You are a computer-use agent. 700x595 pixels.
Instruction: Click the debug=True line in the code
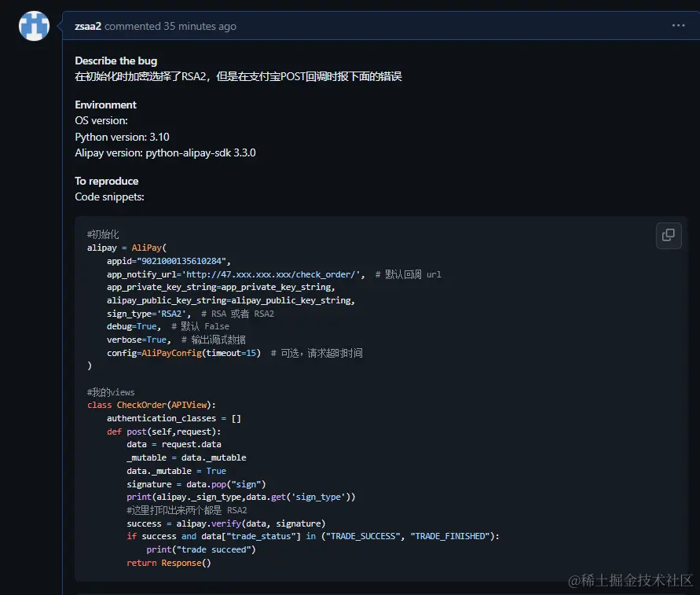coord(132,326)
